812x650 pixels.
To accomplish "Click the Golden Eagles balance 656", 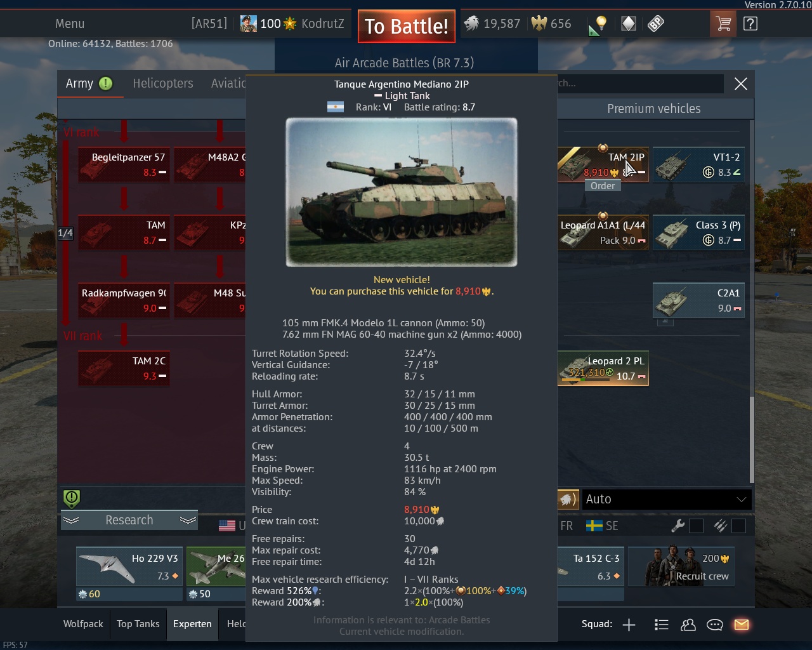I will 551,24.
